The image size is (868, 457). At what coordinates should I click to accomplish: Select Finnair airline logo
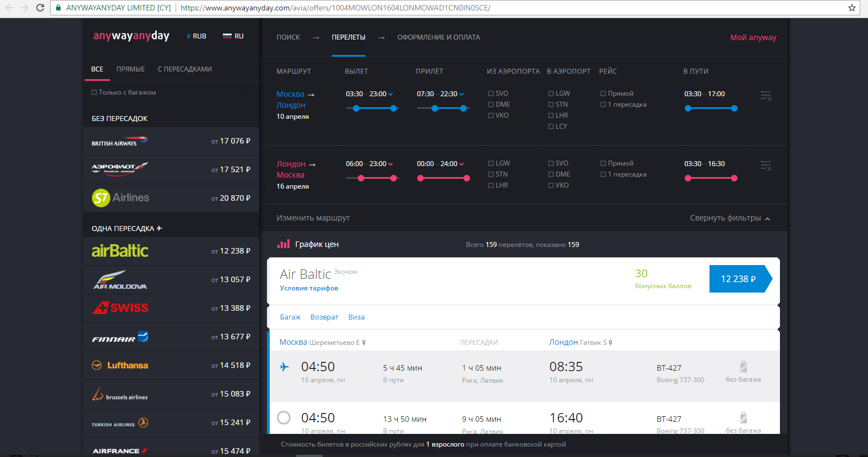[x=120, y=337]
